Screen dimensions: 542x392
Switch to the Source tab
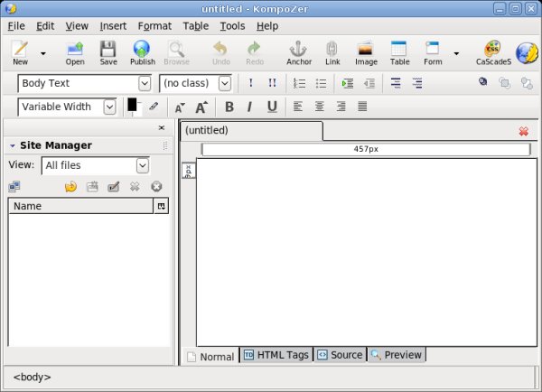(340, 355)
